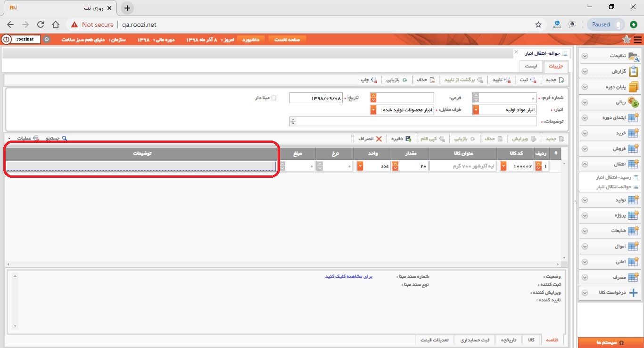
Task: Collapse the انتقال sidebar section chevron
Action: tap(585, 164)
